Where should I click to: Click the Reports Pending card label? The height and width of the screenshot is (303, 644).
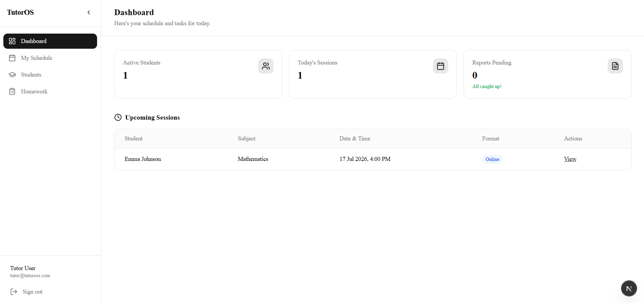coord(491,62)
